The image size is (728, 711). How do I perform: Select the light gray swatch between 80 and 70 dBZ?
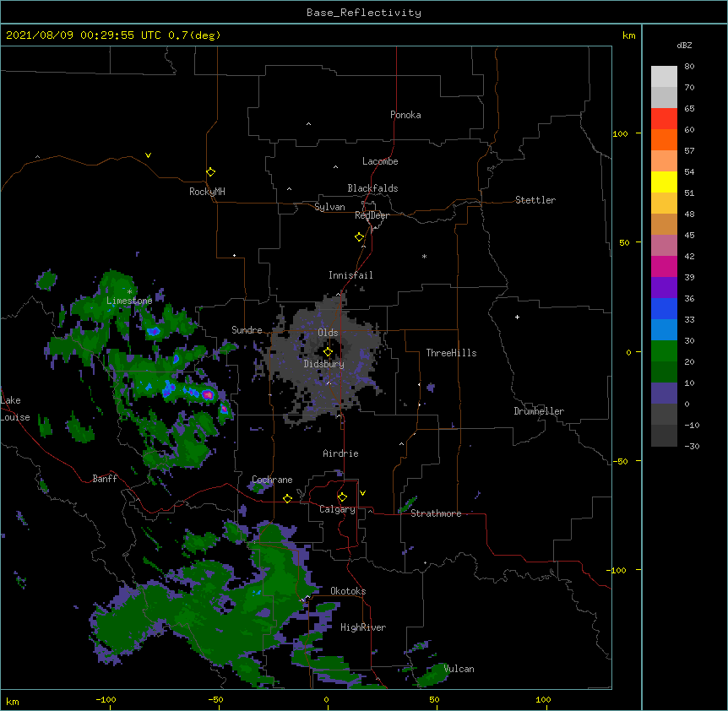click(664, 77)
